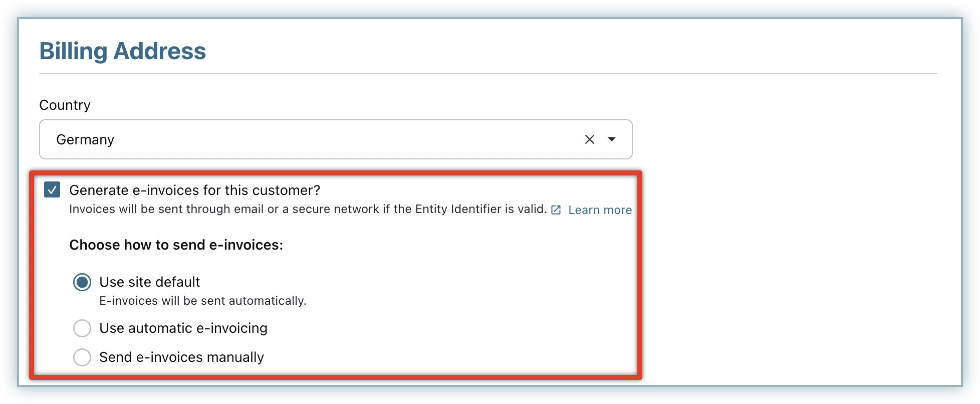Click the 'Use automatic e-invoicing' label text

(183, 328)
